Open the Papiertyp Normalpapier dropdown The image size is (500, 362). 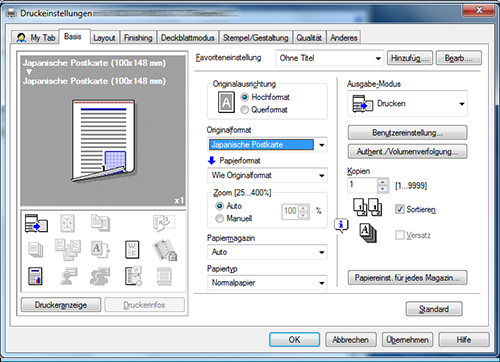click(x=267, y=283)
